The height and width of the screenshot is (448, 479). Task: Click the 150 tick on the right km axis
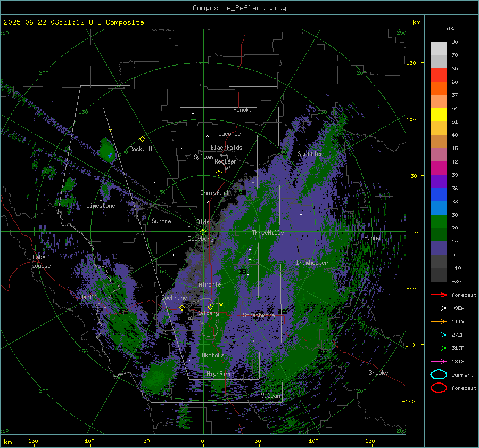tap(411, 63)
